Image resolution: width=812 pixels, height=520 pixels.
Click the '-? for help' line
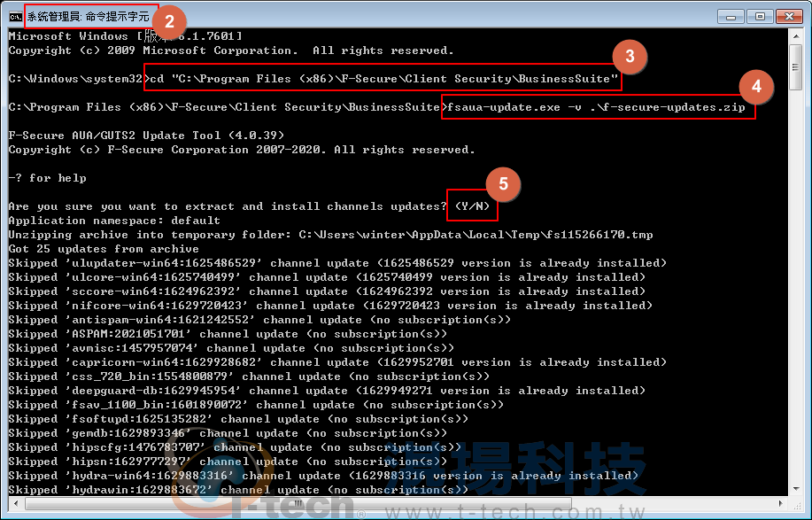47,178
